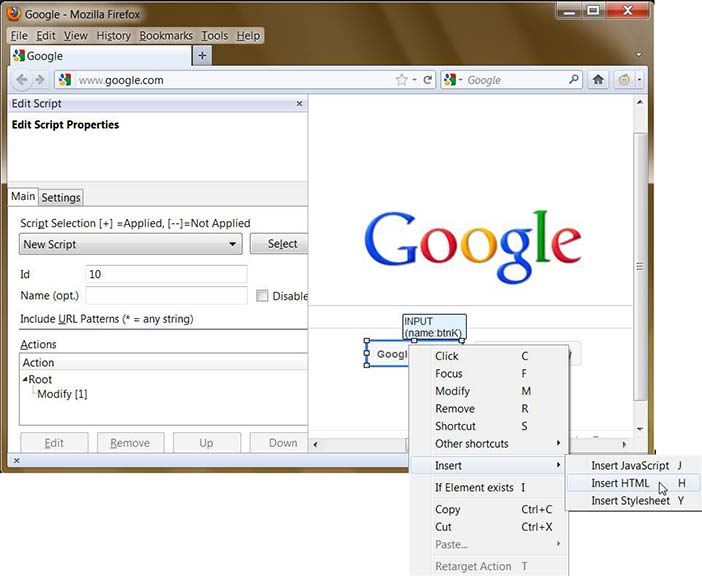Click the page vertical scrollbar thumb
Screen dimensions: 702x576
pos(640,266)
